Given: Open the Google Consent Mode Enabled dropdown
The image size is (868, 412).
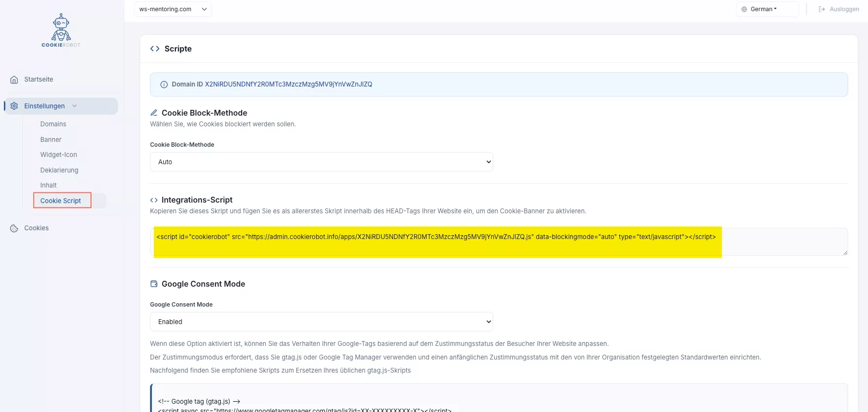Looking at the screenshot, I should click(321, 322).
